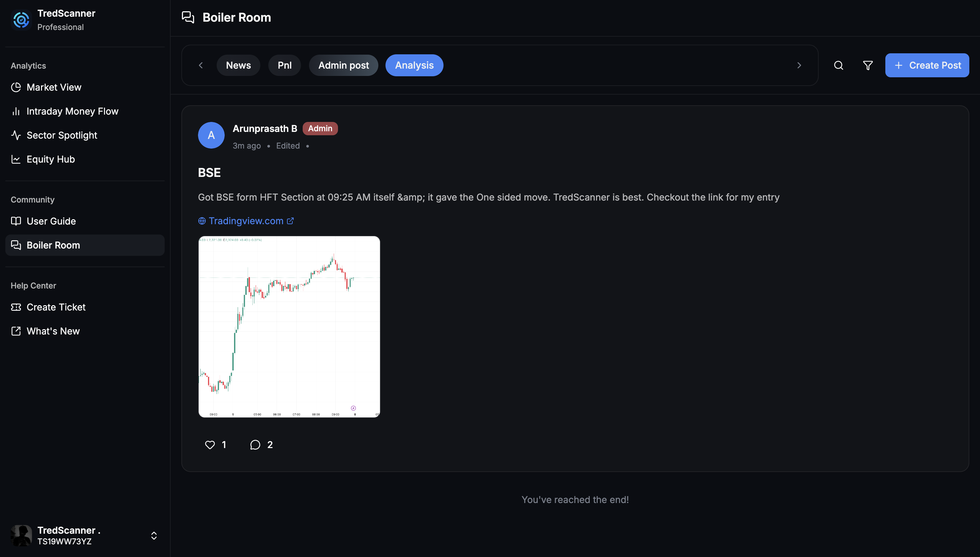Navigate to Equity Hub
This screenshot has height=557, width=980.
click(x=51, y=159)
